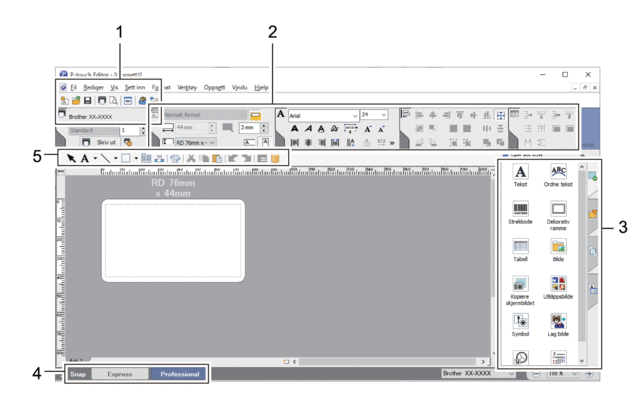
Task: Click the Save floppy disk icon
Action: click(x=87, y=100)
